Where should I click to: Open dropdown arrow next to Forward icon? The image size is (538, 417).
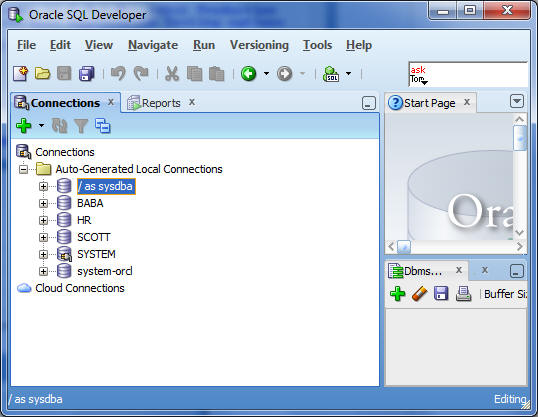[303, 73]
